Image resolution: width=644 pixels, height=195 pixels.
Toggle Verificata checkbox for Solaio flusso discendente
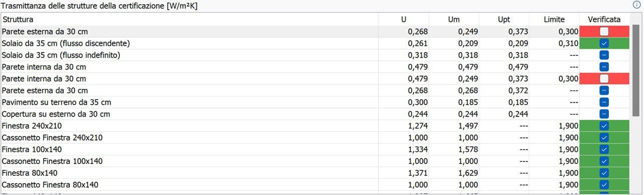tap(604, 43)
